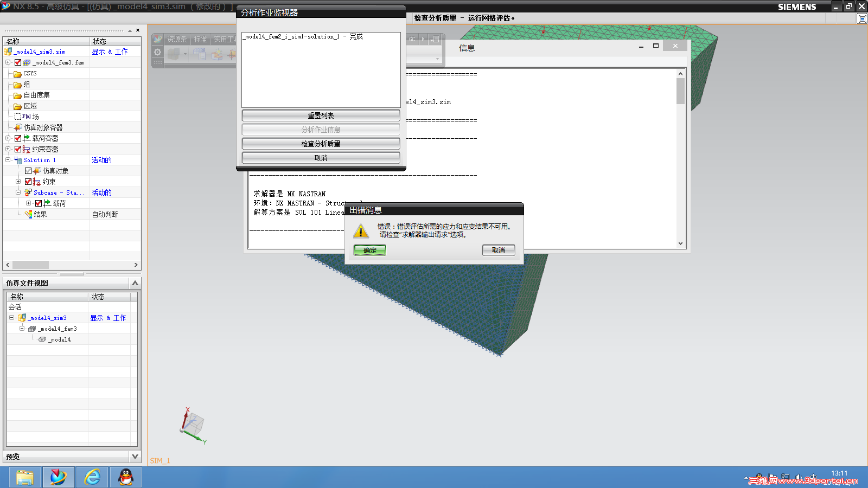Uncheck the 约束容器 checkbox
The image size is (868, 488).
pyautogui.click(x=18, y=149)
